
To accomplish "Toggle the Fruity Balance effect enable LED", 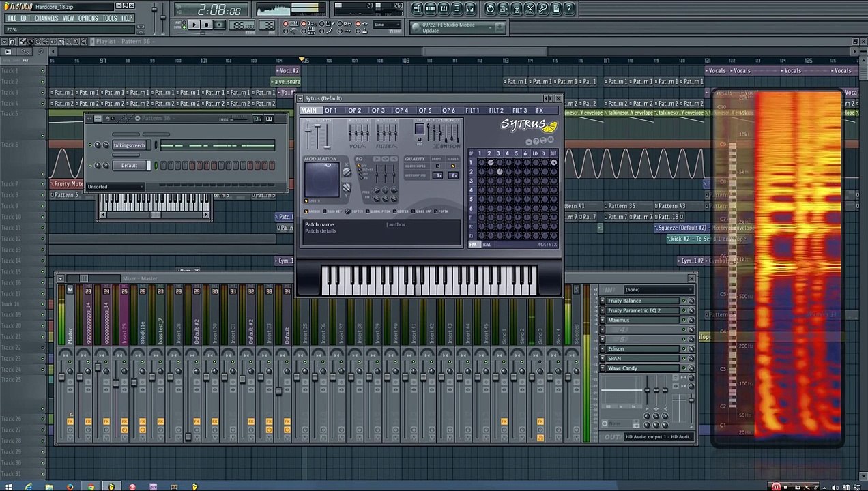I will tap(685, 301).
